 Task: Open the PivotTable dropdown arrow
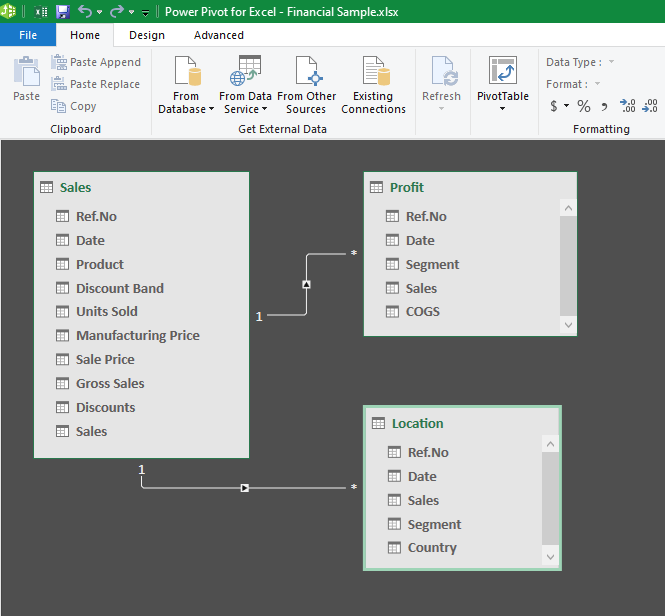(x=502, y=109)
